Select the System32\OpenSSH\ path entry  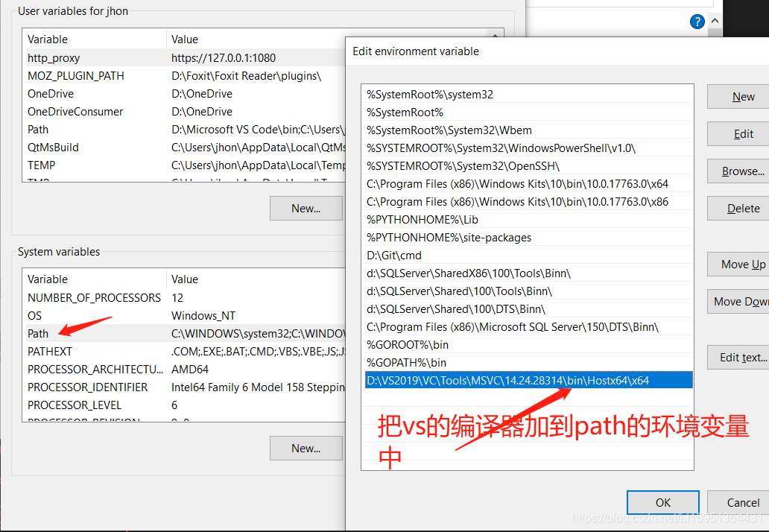pyautogui.click(x=528, y=165)
